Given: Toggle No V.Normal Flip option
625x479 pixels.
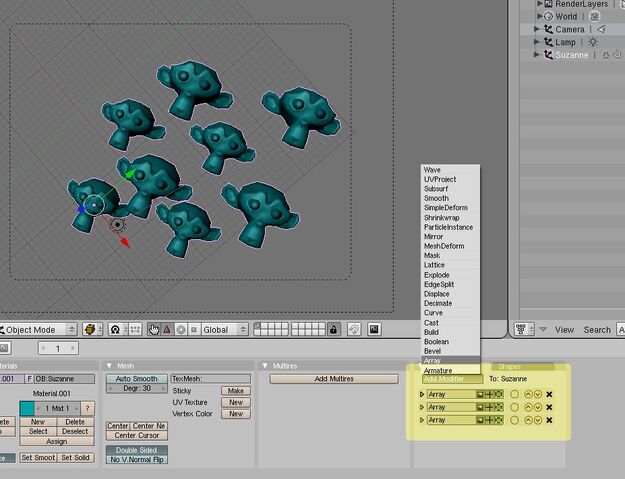Looking at the screenshot, I should click(x=137, y=459).
